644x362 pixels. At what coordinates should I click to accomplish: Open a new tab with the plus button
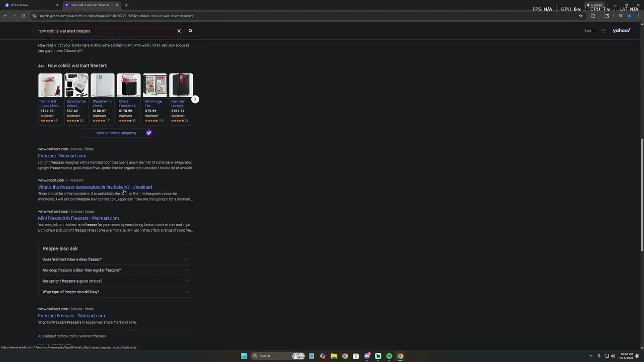126,5
